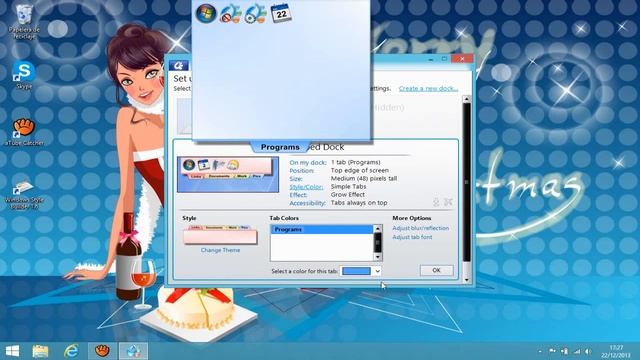Click the dock preview thumbnail
The image size is (640, 360).
(228, 175)
